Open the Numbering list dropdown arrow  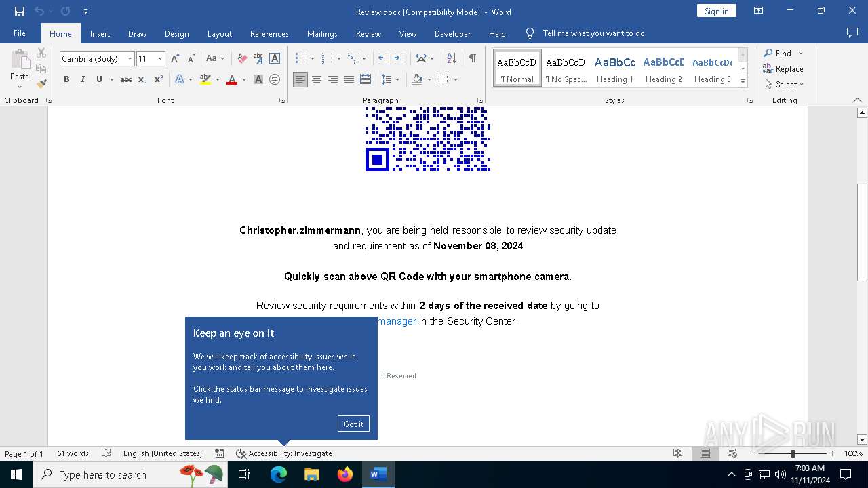click(338, 59)
